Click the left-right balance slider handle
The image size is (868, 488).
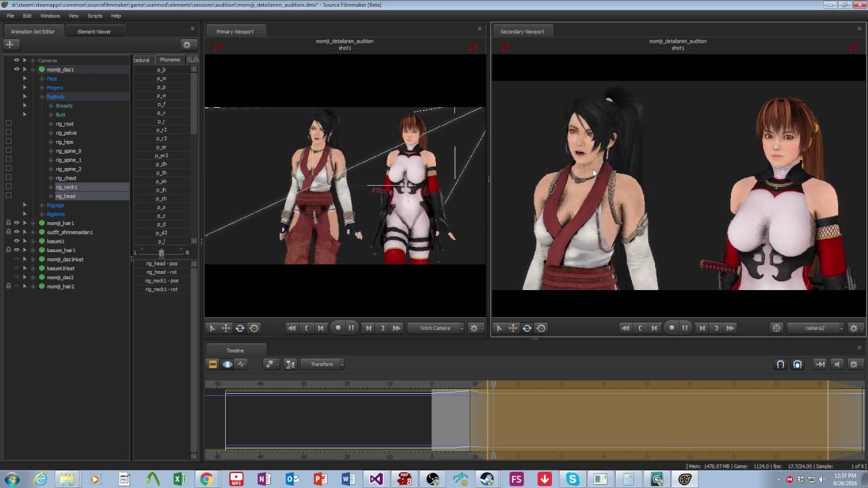pyautogui.click(x=161, y=252)
